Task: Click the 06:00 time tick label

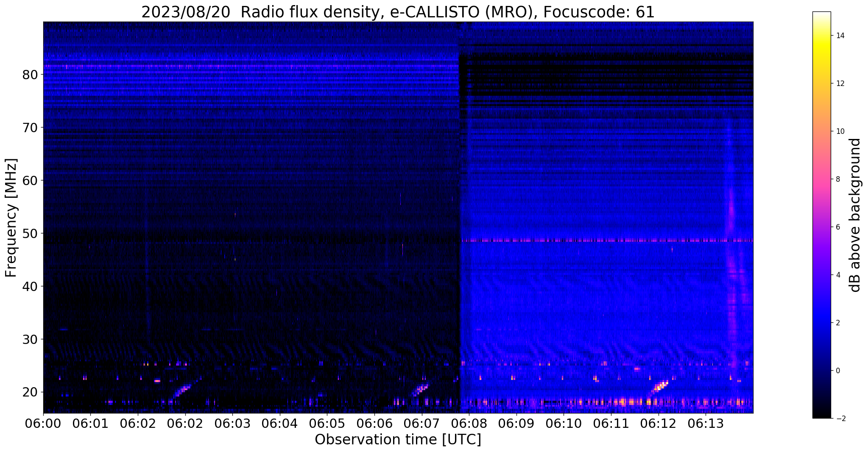Action: [43, 424]
